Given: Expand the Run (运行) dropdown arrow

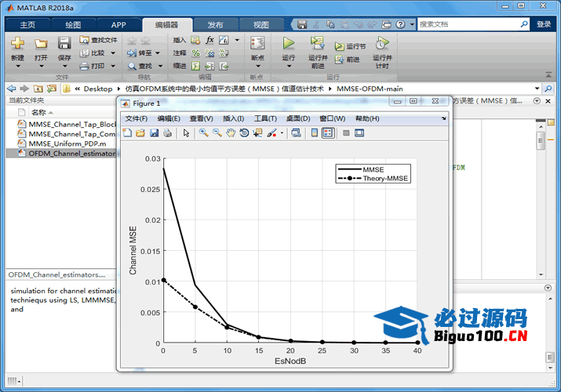Looking at the screenshot, I should click(289, 66).
